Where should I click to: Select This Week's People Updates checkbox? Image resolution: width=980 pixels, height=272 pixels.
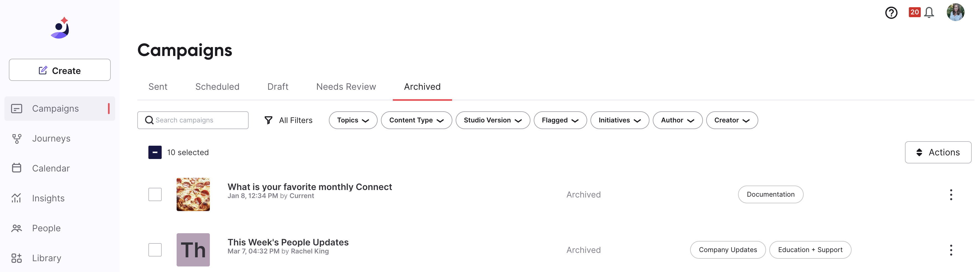(155, 250)
